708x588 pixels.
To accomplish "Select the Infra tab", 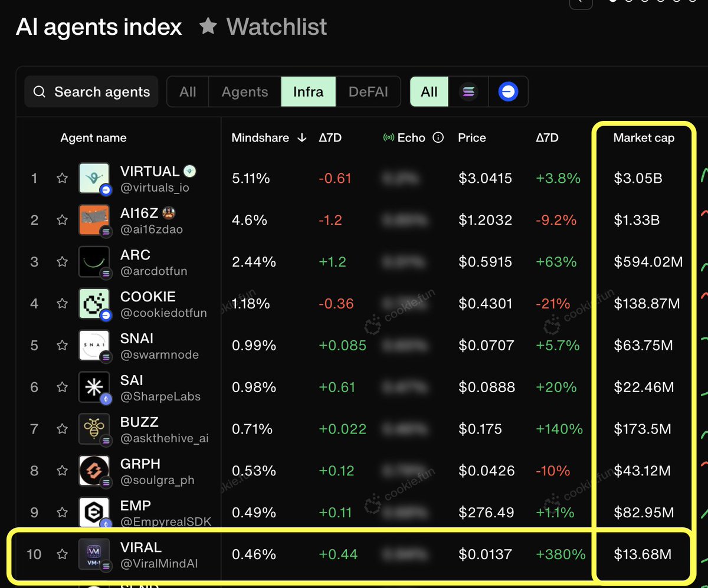I will [309, 92].
